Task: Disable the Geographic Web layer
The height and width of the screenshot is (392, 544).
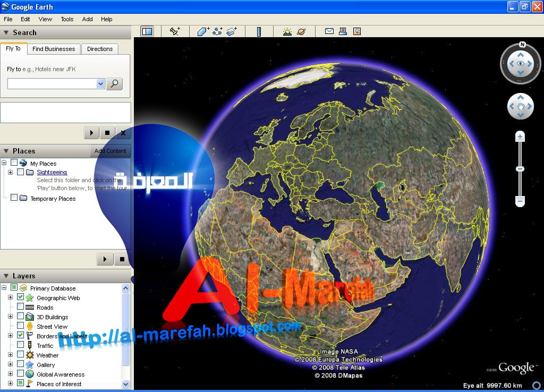Action: point(21,297)
